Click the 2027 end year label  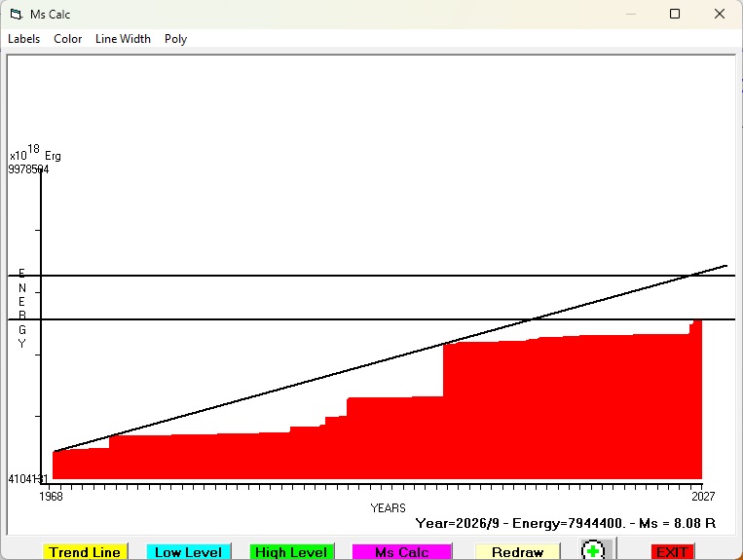[x=703, y=496]
